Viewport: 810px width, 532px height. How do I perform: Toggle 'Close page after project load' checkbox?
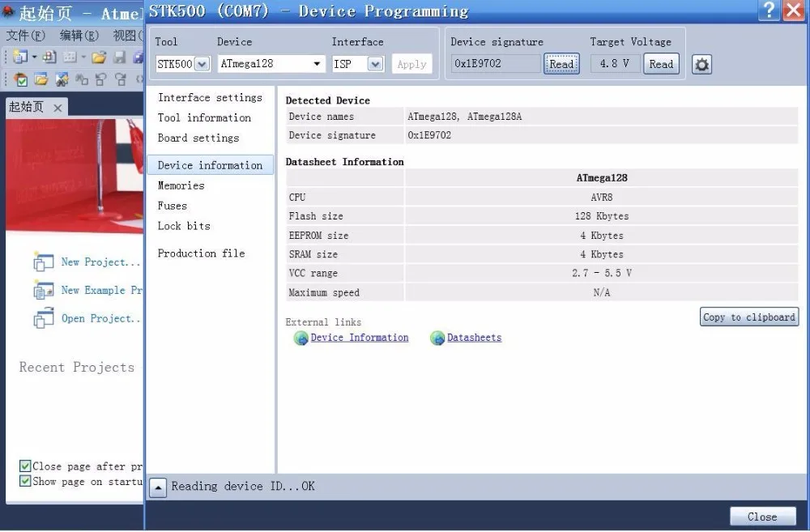[25, 466]
